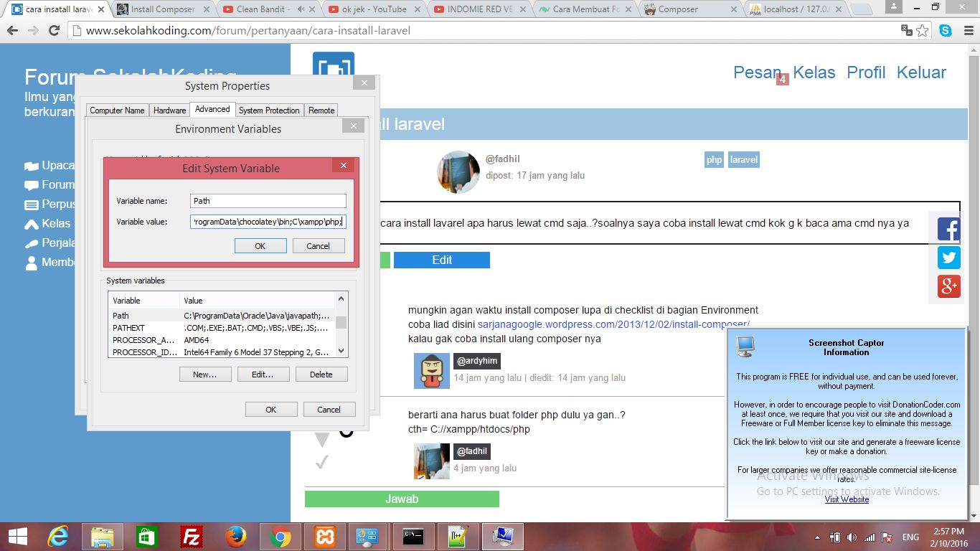Open the XAMPP taskbar icon
This screenshot has width=980, height=551.
coord(325,537)
